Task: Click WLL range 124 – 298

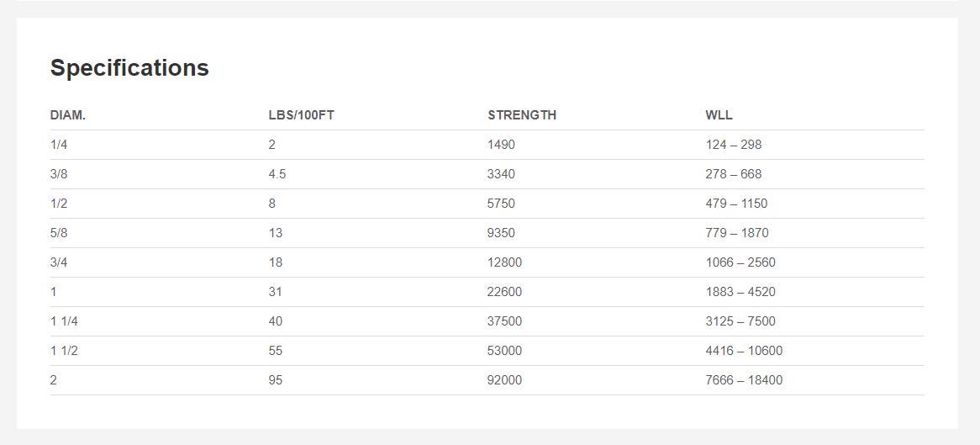Action: [x=734, y=145]
